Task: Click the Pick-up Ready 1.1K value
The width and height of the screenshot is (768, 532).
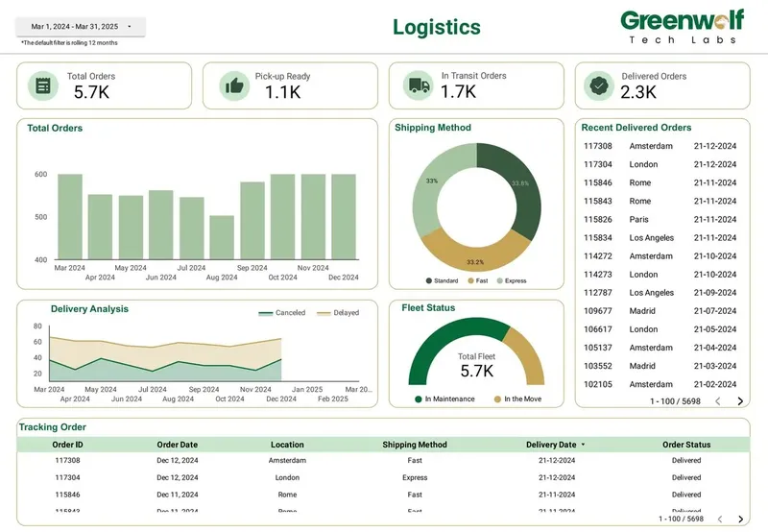Action: pos(282,92)
